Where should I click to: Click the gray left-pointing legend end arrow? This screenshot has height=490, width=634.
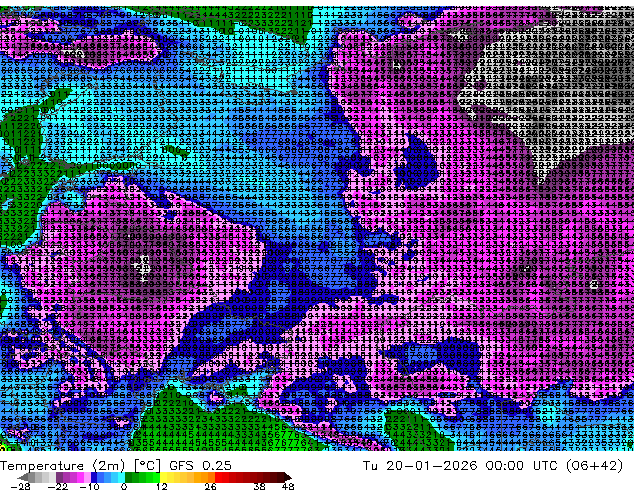click(x=23, y=477)
